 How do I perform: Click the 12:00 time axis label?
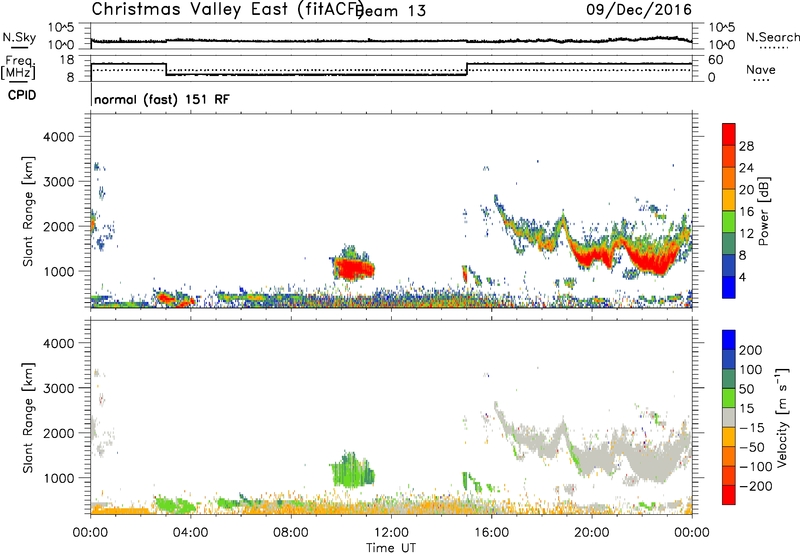pyautogui.click(x=391, y=533)
